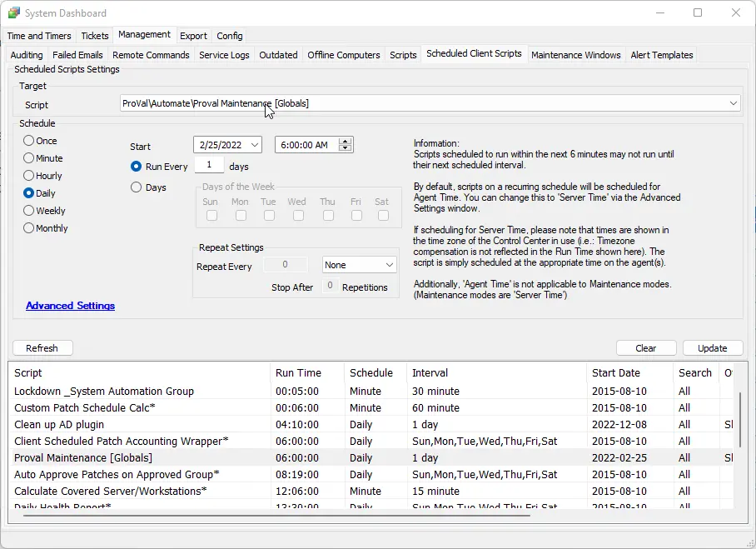Click the System Dashboard app icon
Screen dimensions: 756x549
tap(14, 13)
